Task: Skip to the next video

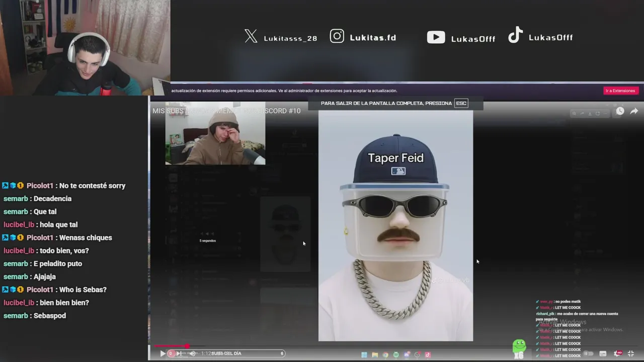Action: [179, 353]
